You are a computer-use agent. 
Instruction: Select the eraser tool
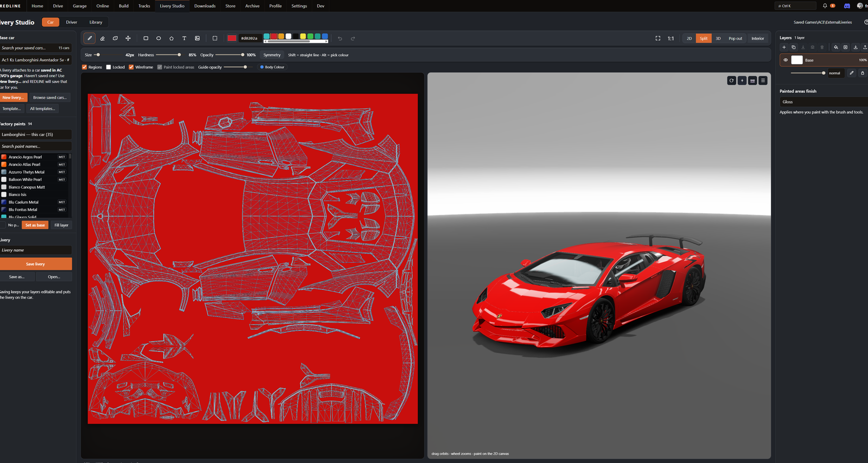103,39
